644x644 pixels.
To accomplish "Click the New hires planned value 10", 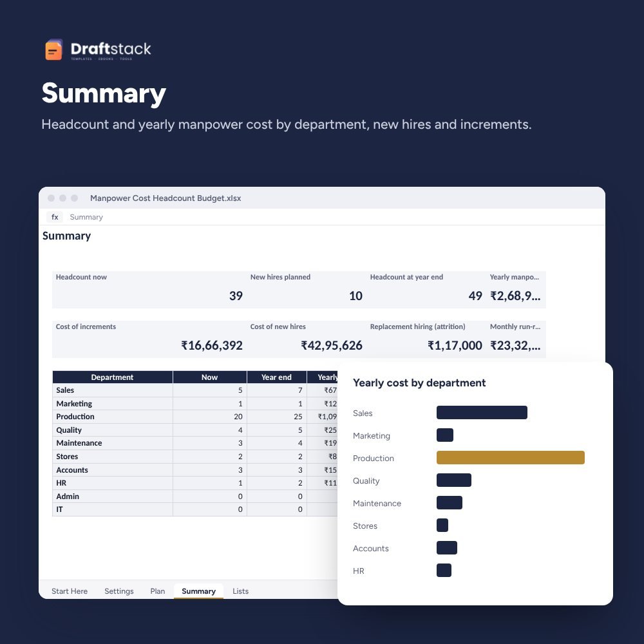I will [x=355, y=296].
